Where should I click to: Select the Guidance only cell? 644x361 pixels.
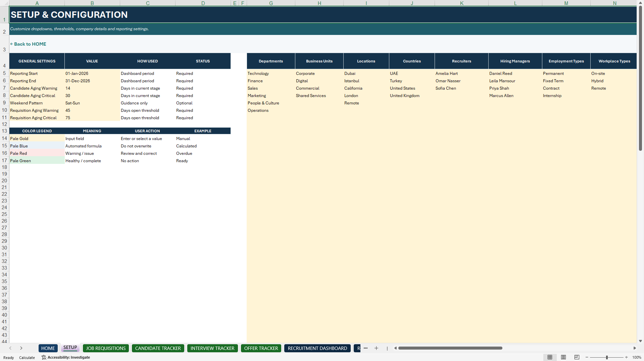(x=148, y=103)
